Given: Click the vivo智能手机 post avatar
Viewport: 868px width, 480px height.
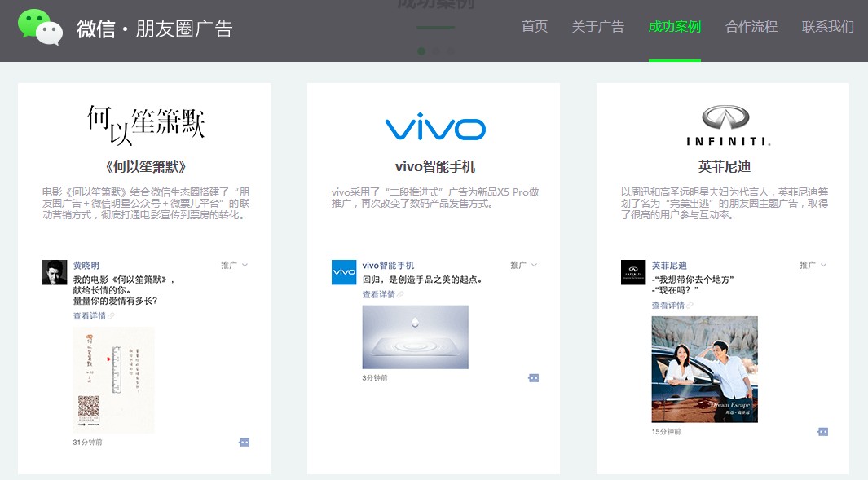Looking at the screenshot, I should click(344, 272).
